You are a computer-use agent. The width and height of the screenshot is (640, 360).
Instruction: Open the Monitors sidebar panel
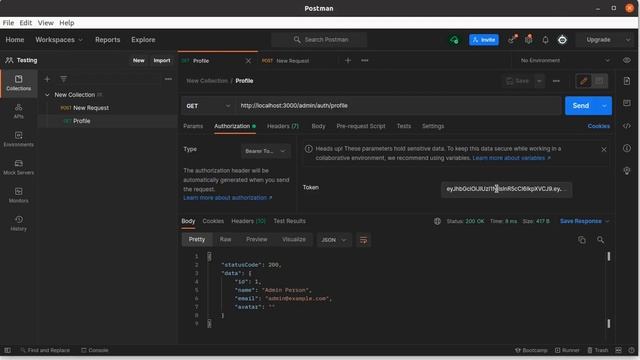(18, 195)
